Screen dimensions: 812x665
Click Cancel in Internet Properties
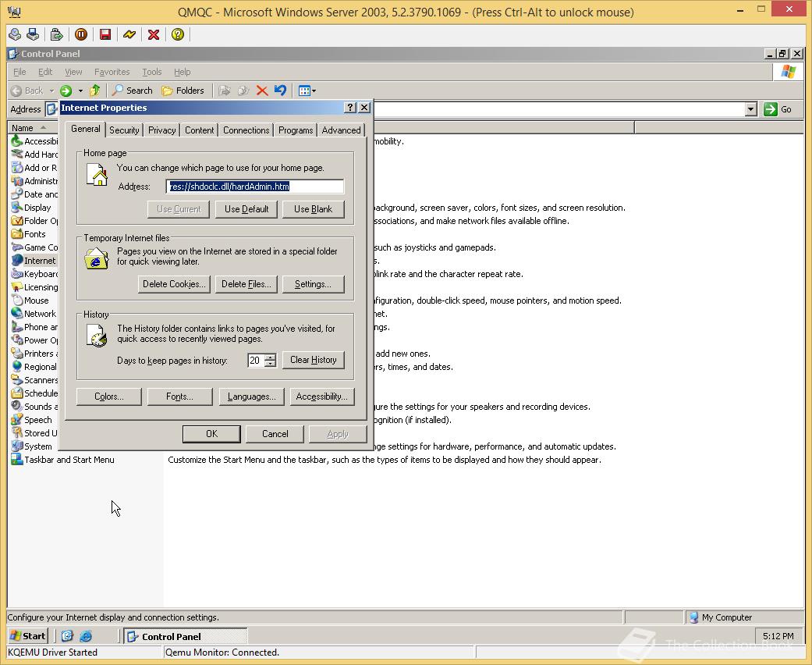[275, 434]
